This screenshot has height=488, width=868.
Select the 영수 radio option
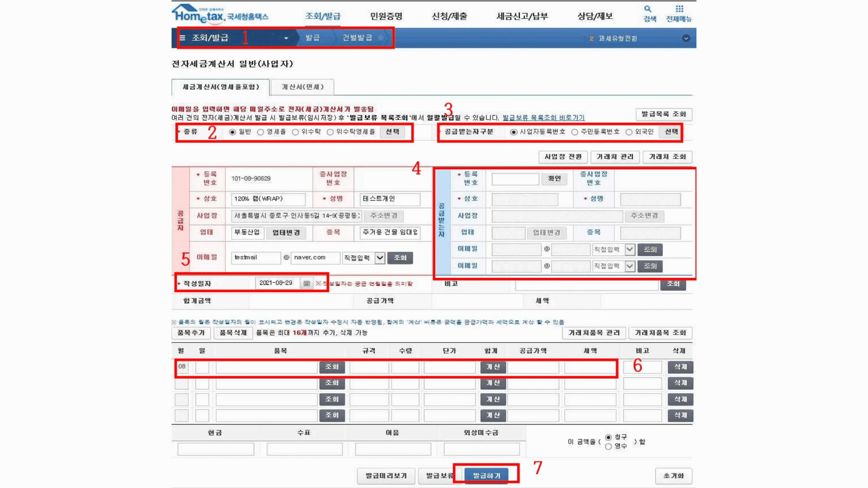point(608,447)
